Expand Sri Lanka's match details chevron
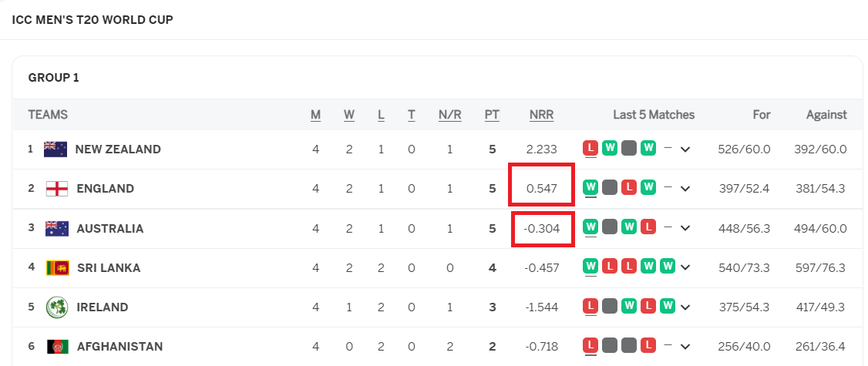The image size is (868, 366). click(685, 268)
